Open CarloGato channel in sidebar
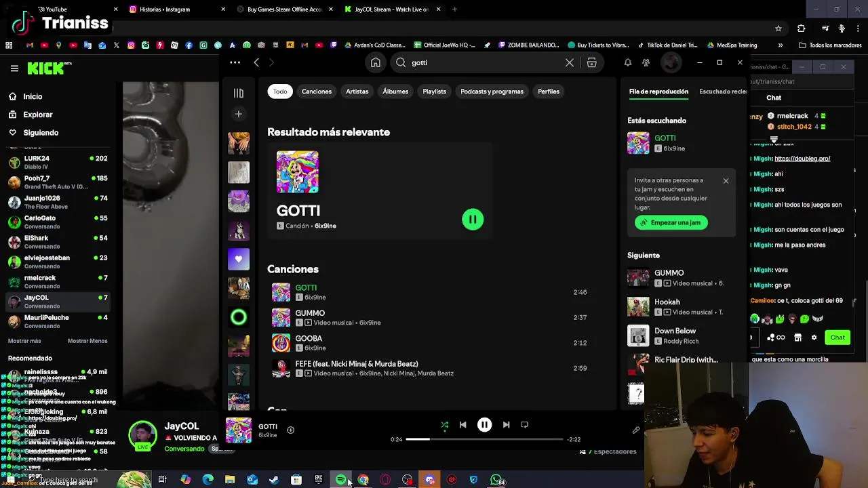Viewport: 868px width, 488px height. 58,222
